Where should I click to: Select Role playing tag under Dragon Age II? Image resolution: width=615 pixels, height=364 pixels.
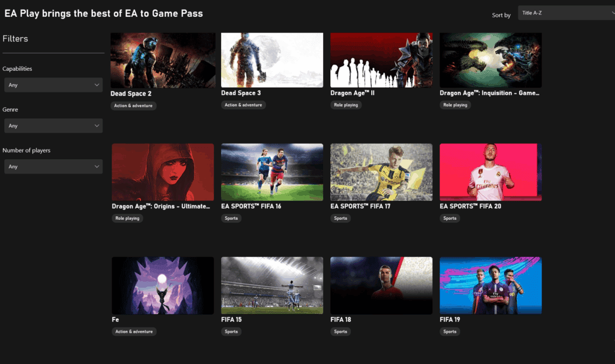(346, 105)
